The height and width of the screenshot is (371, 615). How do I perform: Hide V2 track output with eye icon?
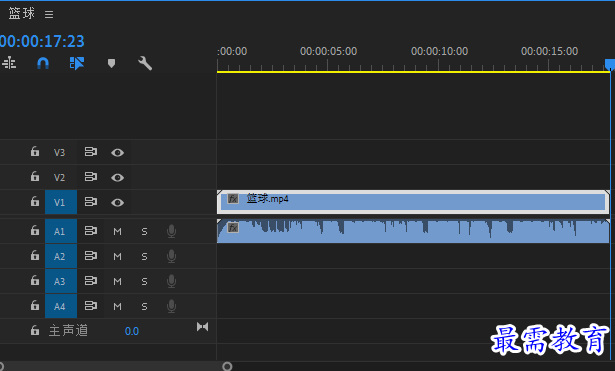point(117,178)
